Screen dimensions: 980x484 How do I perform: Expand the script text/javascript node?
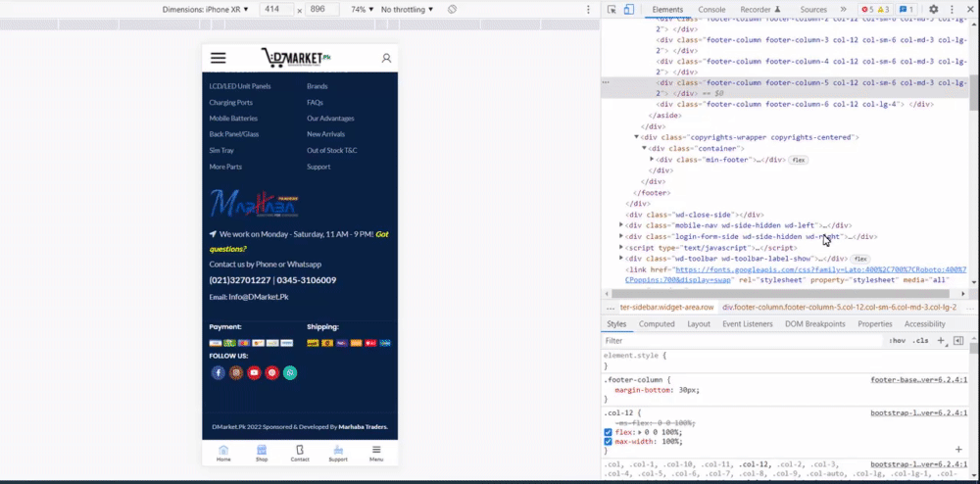pos(621,248)
